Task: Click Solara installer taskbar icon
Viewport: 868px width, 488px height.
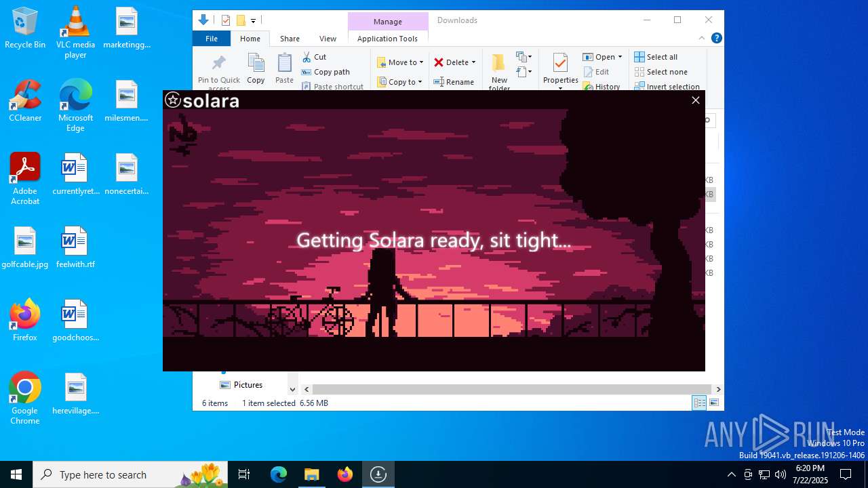Action: coord(378,474)
